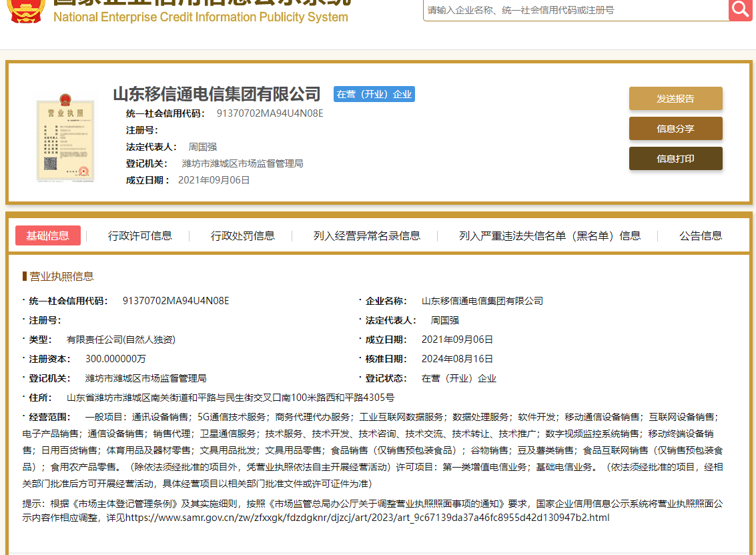The height and width of the screenshot is (555, 756).
Task: Click the magnifier search icon button
Action: click(x=741, y=9)
